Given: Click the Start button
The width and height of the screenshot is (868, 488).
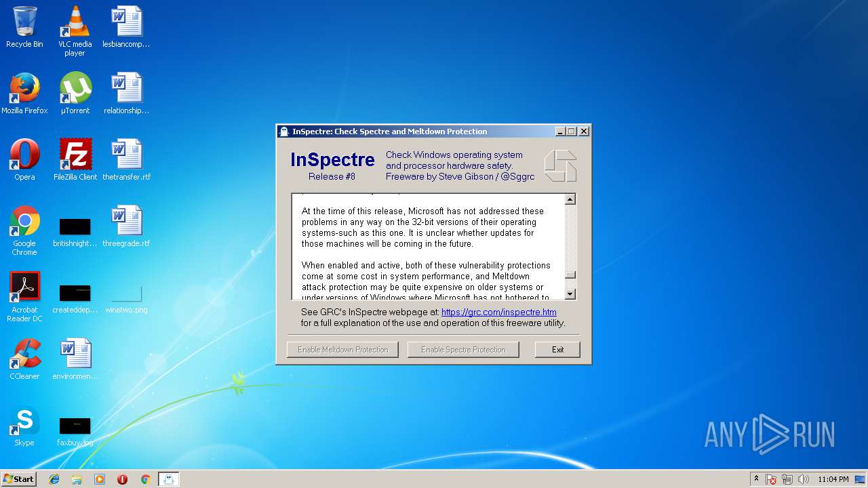Looking at the screenshot, I should point(19,479).
